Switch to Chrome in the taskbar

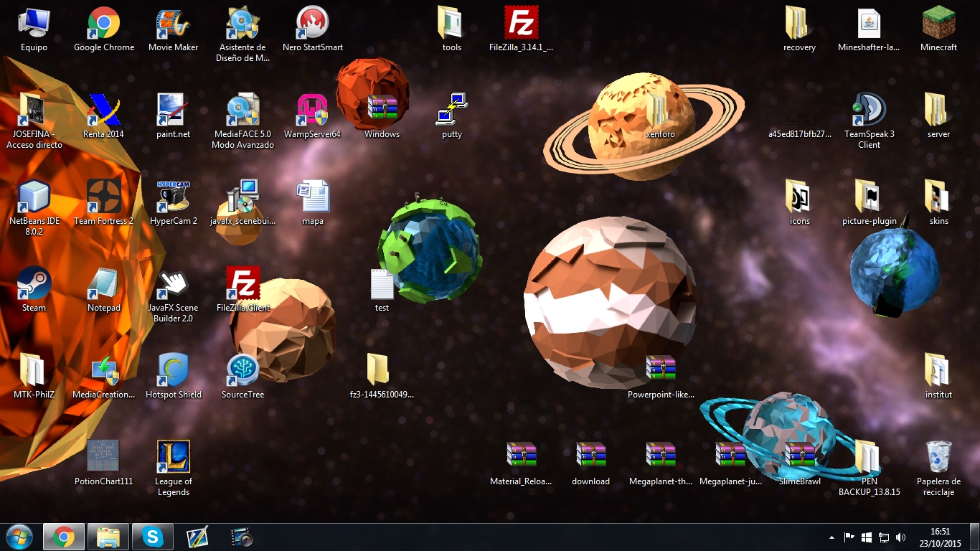[x=63, y=537]
